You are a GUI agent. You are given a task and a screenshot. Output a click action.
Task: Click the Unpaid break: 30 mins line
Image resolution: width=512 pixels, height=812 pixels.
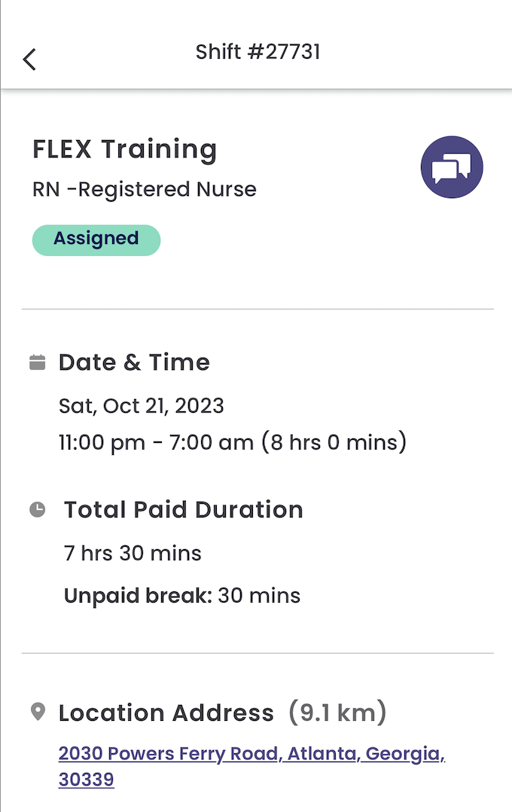[x=182, y=596]
